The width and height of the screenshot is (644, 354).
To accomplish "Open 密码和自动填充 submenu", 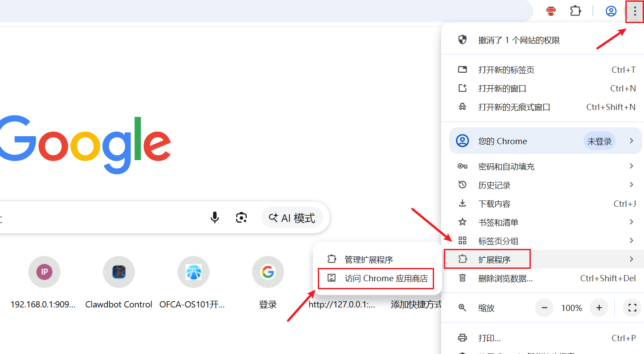I will [542, 166].
